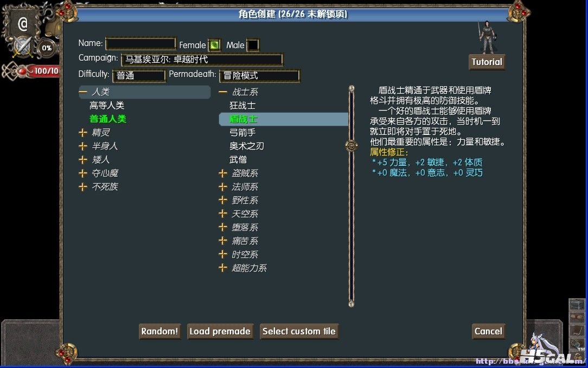588x368 pixels.
Task: Expand the 野性系 class category
Action: click(x=223, y=200)
